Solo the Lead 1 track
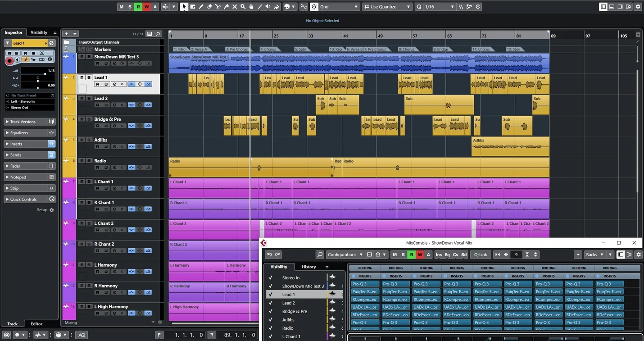This screenshot has width=644, height=341. tap(89, 77)
